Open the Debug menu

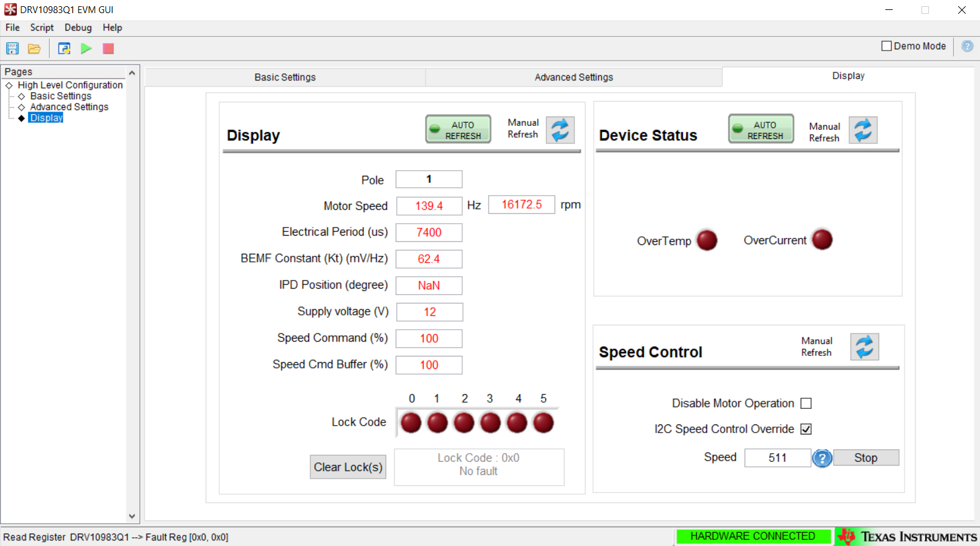pyautogui.click(x=78, y=27)
